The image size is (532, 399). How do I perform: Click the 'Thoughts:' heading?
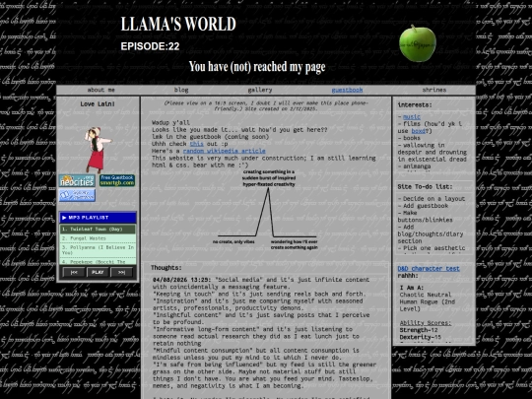click(166, 268)
